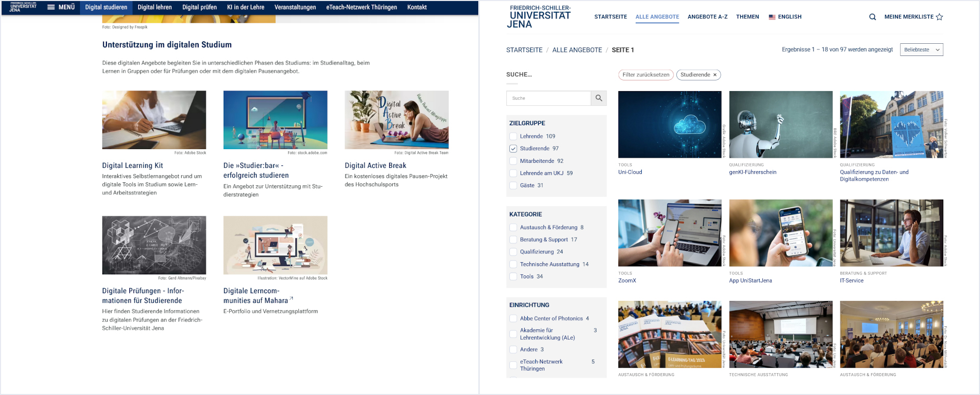
Task: Uncheck the Studierende checkbox
Action: (x=513, y=149)
